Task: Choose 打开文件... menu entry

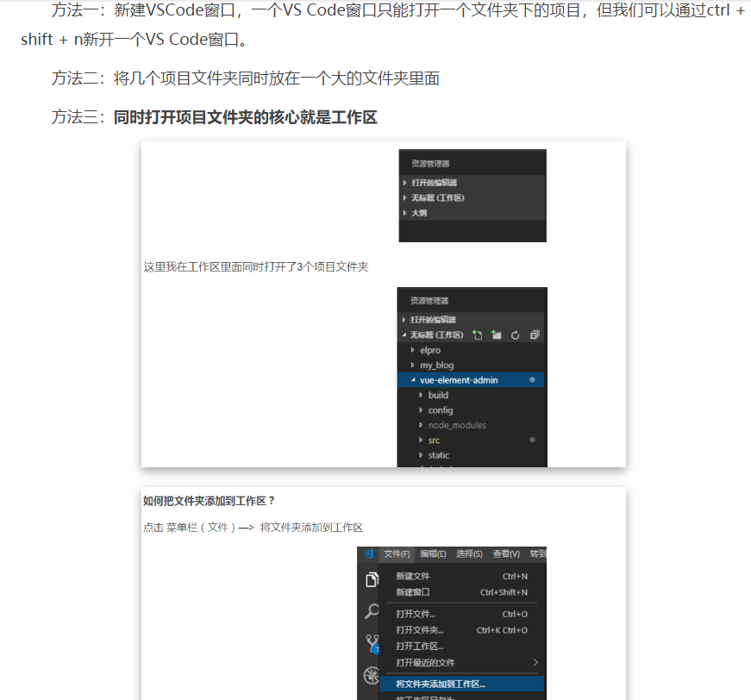Action: point(461,614)
